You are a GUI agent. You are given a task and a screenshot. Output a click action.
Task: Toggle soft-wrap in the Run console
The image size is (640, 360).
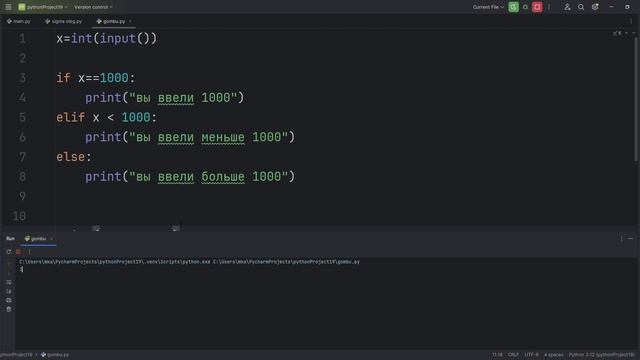click(9, 282)
